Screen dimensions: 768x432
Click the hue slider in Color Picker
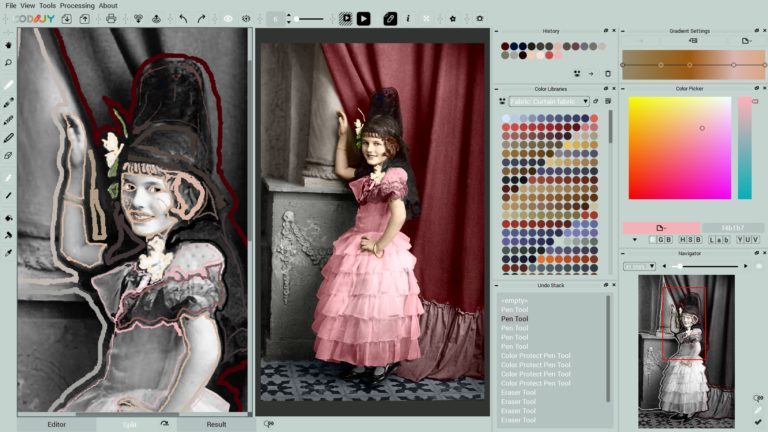744,147
